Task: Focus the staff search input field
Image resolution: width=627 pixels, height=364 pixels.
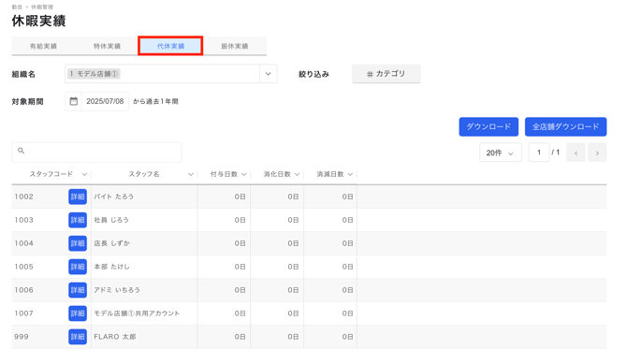Action: [x=96, y=152]
